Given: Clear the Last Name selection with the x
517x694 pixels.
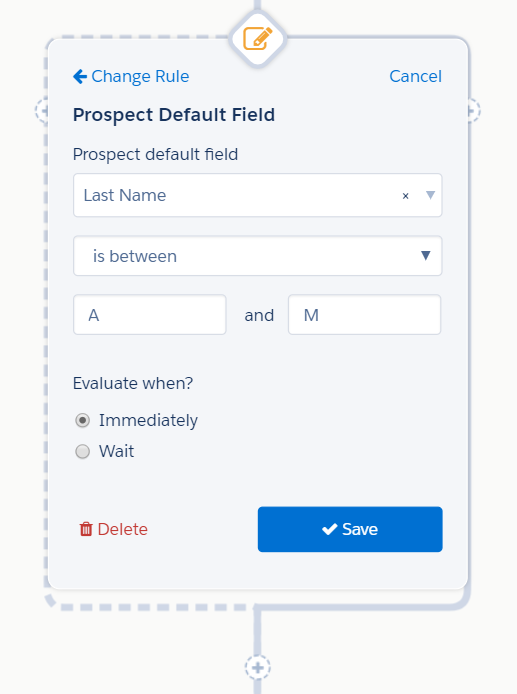Looking at the screenshot, I should pyautogui.click(x=405, y=196).
